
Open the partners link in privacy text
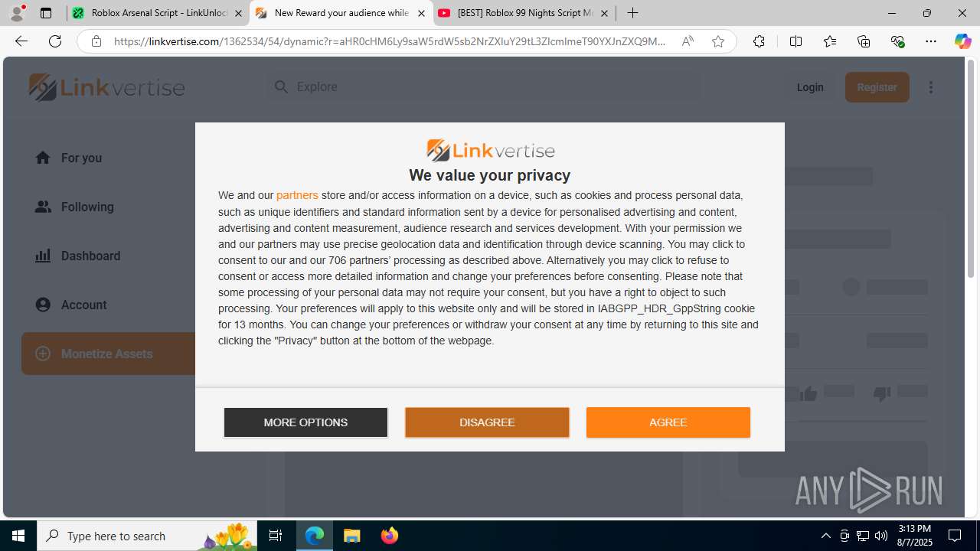pyautogui.click(x=297, y=195)
